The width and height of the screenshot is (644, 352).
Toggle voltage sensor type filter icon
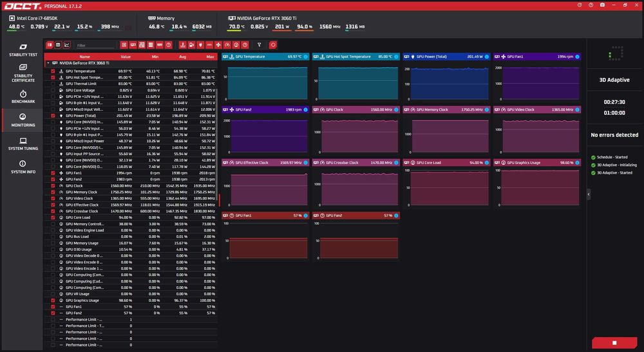[191, 44]
